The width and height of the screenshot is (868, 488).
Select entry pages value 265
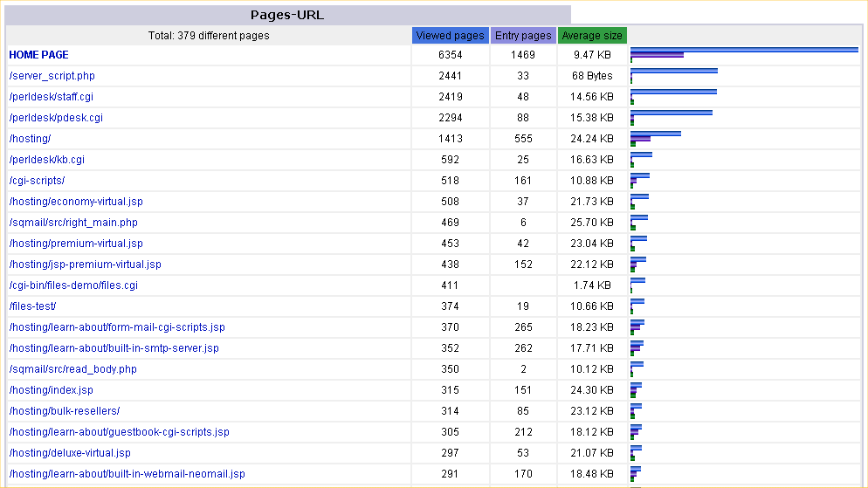tap(523, 327)
